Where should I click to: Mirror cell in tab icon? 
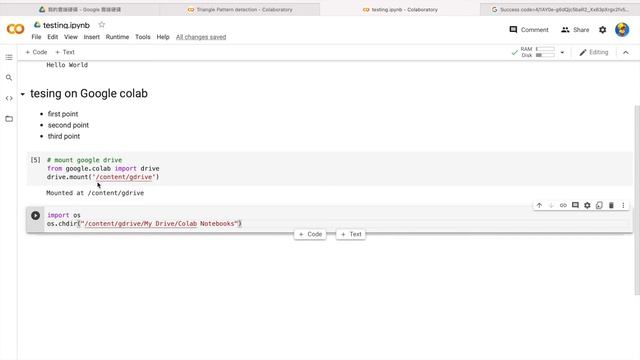click(599, 205)
